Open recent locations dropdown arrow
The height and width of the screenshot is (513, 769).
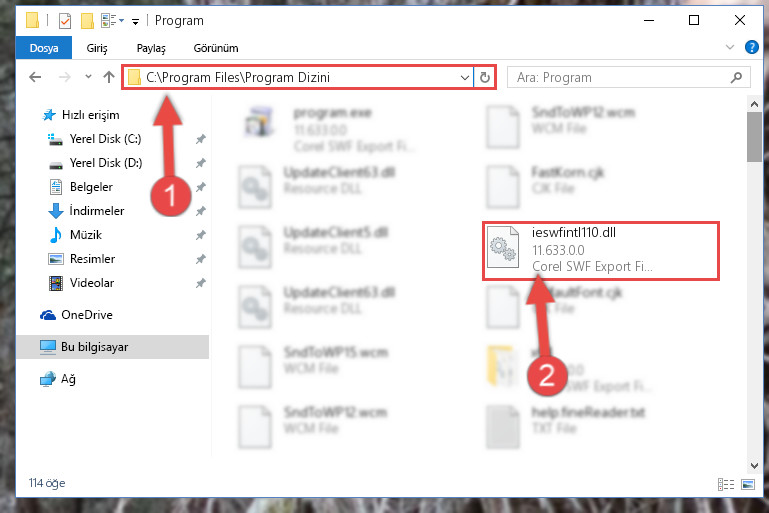(88, 77)
